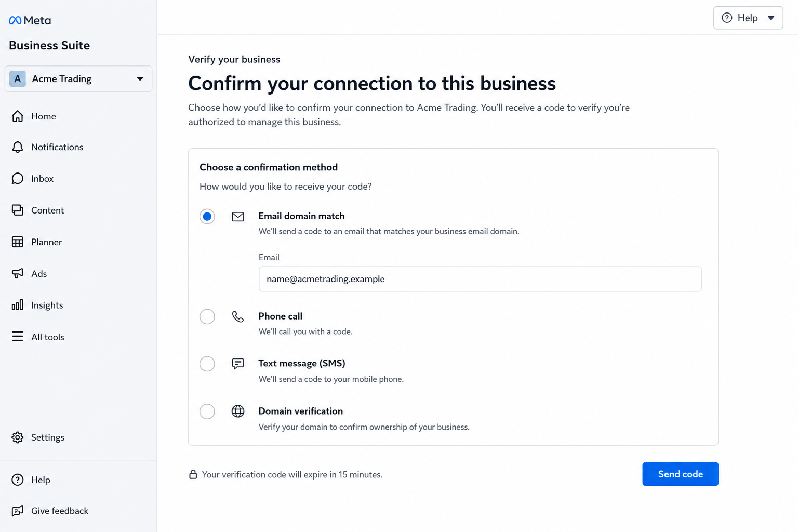Click the envelope icon for Email domain match

tap(238, 217)
